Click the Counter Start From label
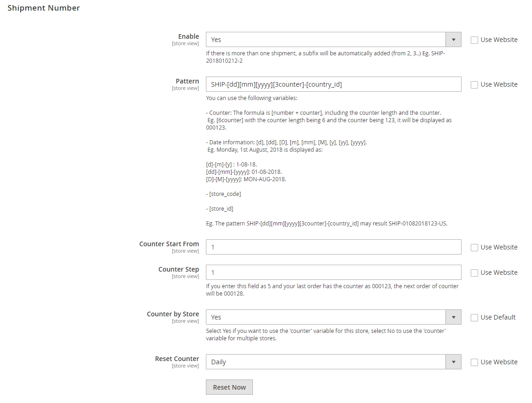The width and height of the screenshot is (532, 403). pyautogui.click(x=169, y=244)
